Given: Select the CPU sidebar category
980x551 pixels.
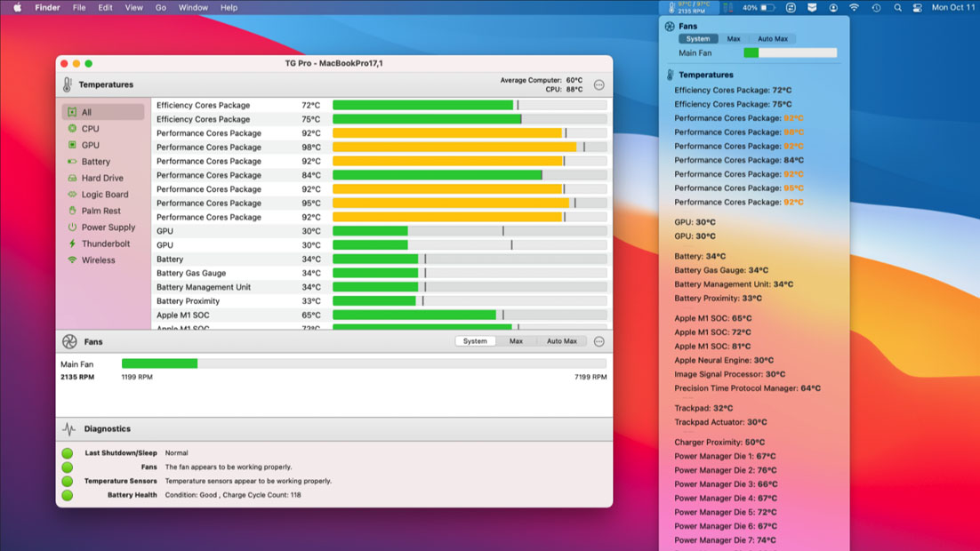Looking at the screenshot, I should click(90, 129).
